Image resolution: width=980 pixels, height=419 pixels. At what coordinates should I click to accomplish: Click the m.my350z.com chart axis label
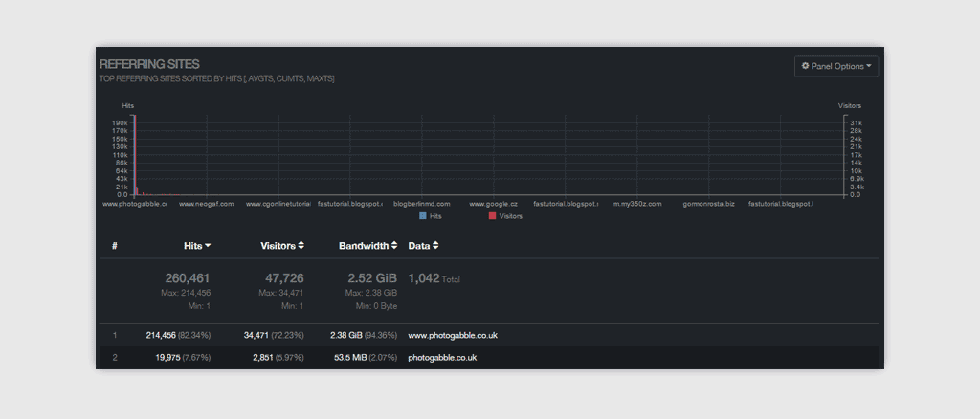[636, 204]
